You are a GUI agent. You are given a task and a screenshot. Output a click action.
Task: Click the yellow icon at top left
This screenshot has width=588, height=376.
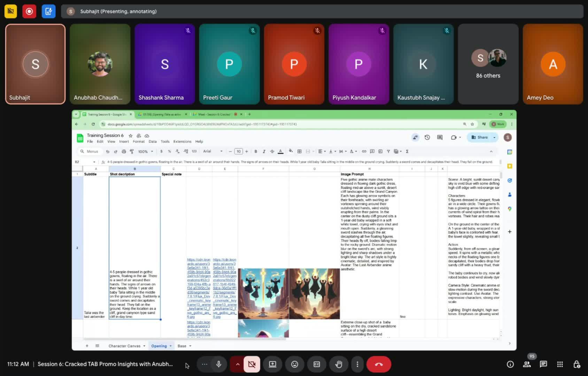(x=10, y=11)
